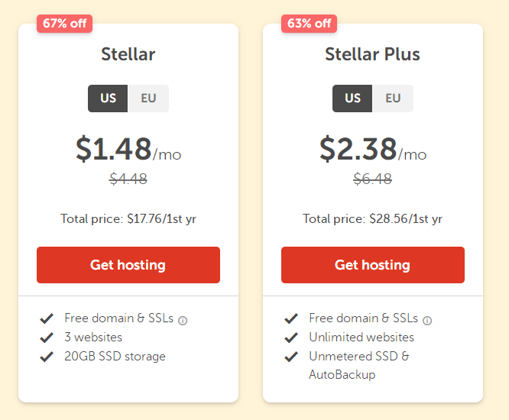Click checkmark beside Stellar Free domain & SSLs
The height and width of the screenshot is (420, 509).
pyautogui.click(x=47, y=318)
